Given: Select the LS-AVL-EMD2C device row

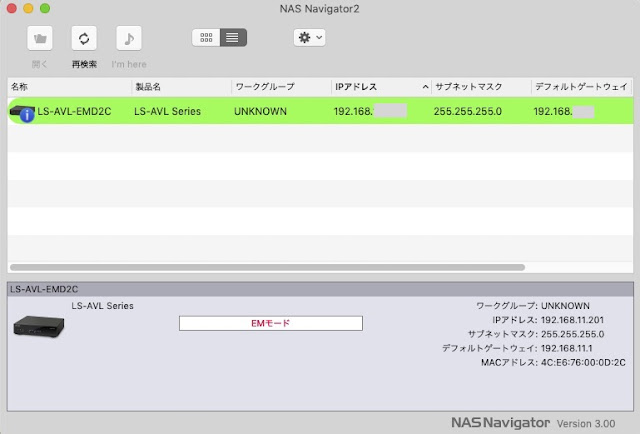Looking at the screenshot, I should [x=320, y=111].
